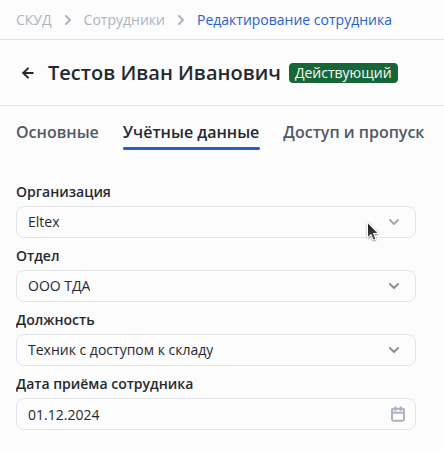
Task: Open Техник с доступом к складу selector
Action: pos(216,350)
